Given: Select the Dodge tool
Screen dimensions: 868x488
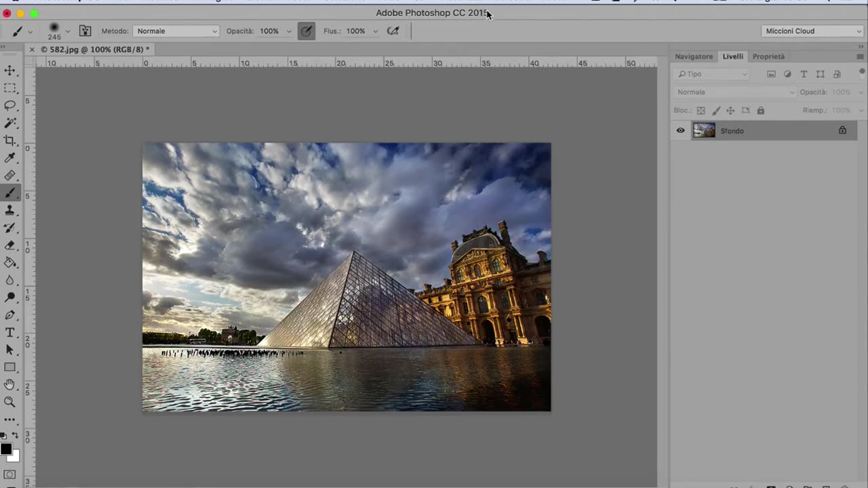Looking at the screenshot, I should 10,298.
